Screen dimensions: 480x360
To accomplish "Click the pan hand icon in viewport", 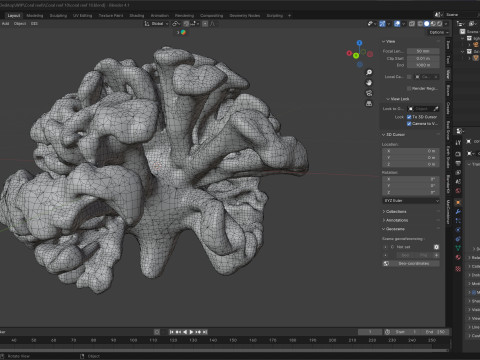I will tap(369, 83).
